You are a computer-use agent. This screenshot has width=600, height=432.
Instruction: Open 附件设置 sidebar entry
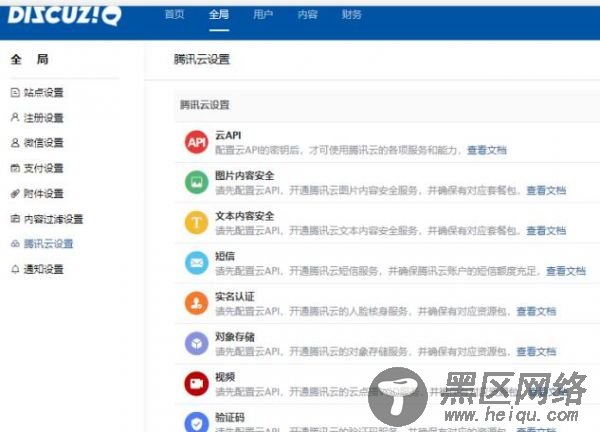[44, 194]
